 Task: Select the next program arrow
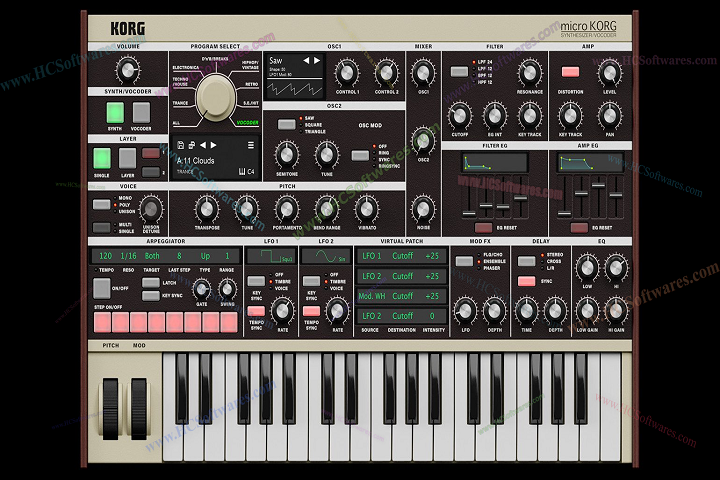(x=214, y=145)
